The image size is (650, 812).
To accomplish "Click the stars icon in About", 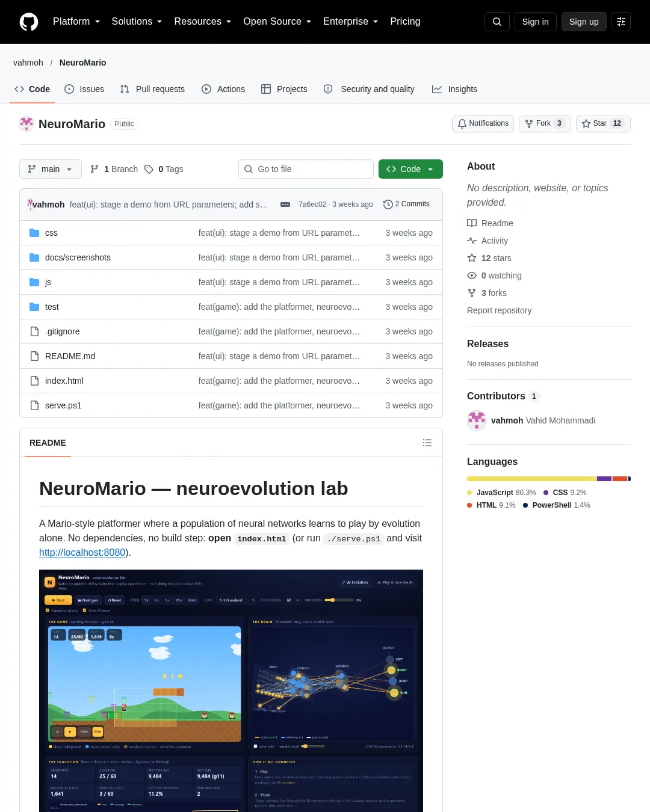I will 472,258.
